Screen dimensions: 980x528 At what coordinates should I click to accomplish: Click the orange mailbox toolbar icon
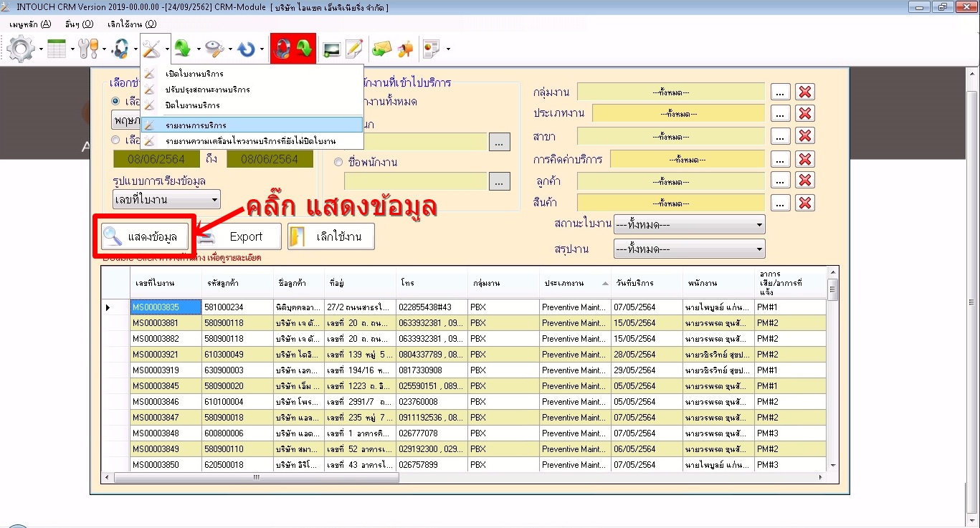click(406, 49)
